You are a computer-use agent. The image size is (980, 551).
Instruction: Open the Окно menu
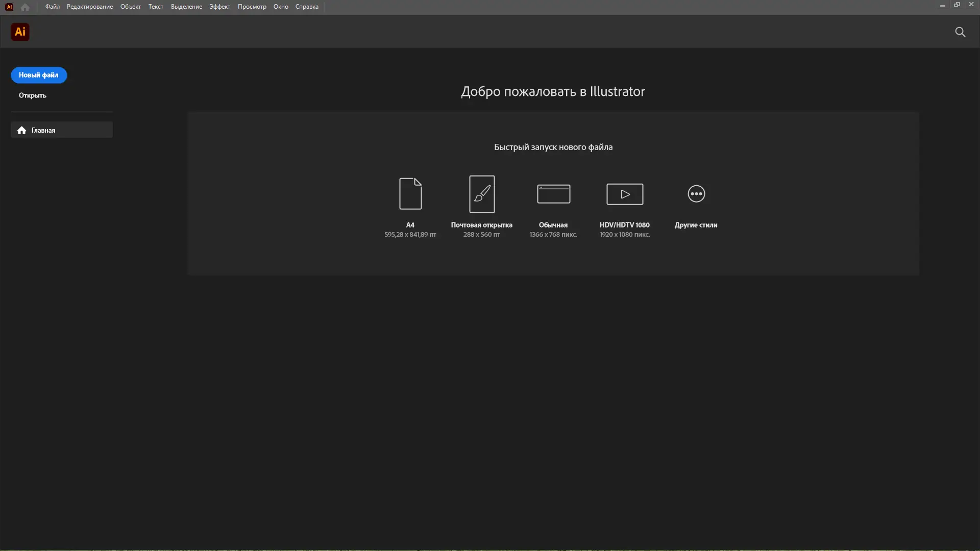click(281, 7)
